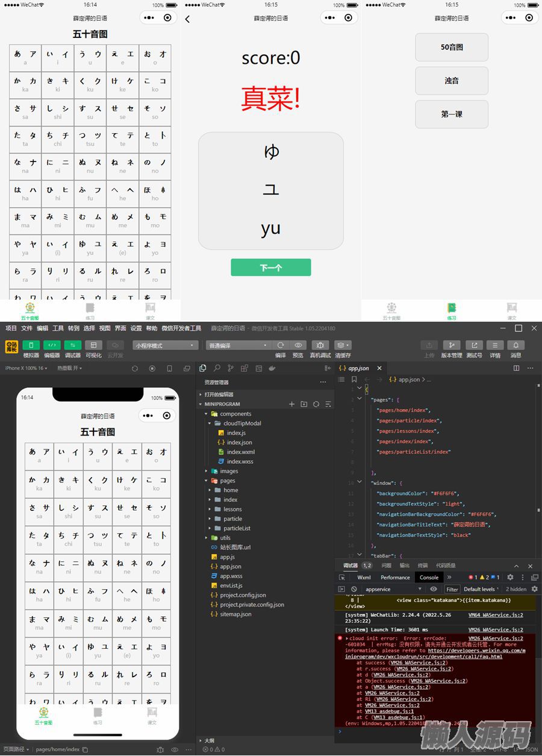Viewport: 542px width, 756px height.
Task: Click the 编译 refresh icon
Action: click(281, 345)
